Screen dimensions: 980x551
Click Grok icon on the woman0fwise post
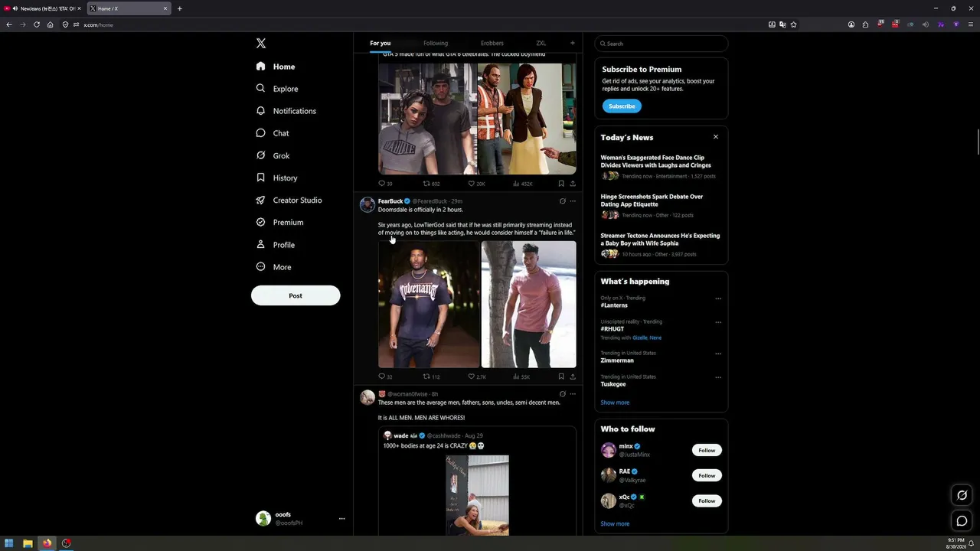click(x=562, y=394)
